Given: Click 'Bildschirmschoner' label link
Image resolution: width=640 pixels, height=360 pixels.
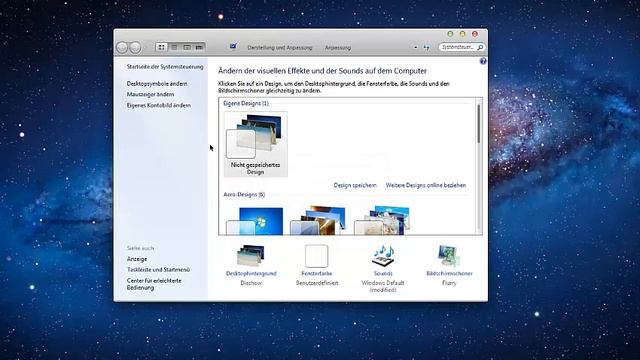Looking at the screenshot, I should point(449,273).
